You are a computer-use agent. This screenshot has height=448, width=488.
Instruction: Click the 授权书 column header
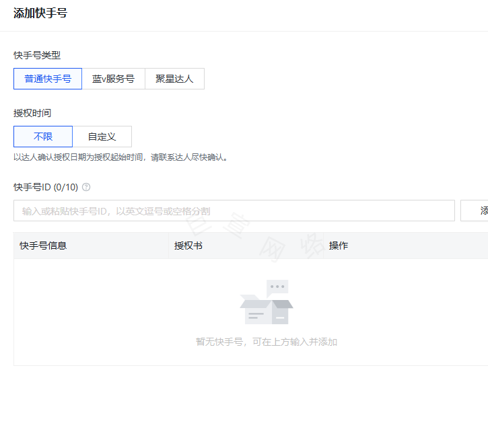click(x=188, y=246)
